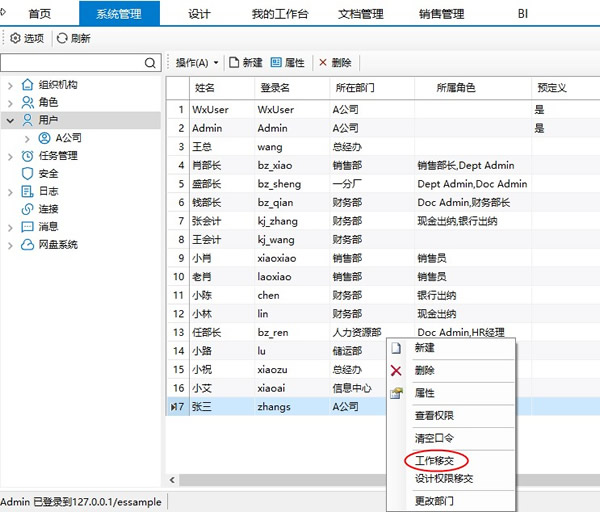Choose 清空口令 from the context menu

tap(435, 438)
